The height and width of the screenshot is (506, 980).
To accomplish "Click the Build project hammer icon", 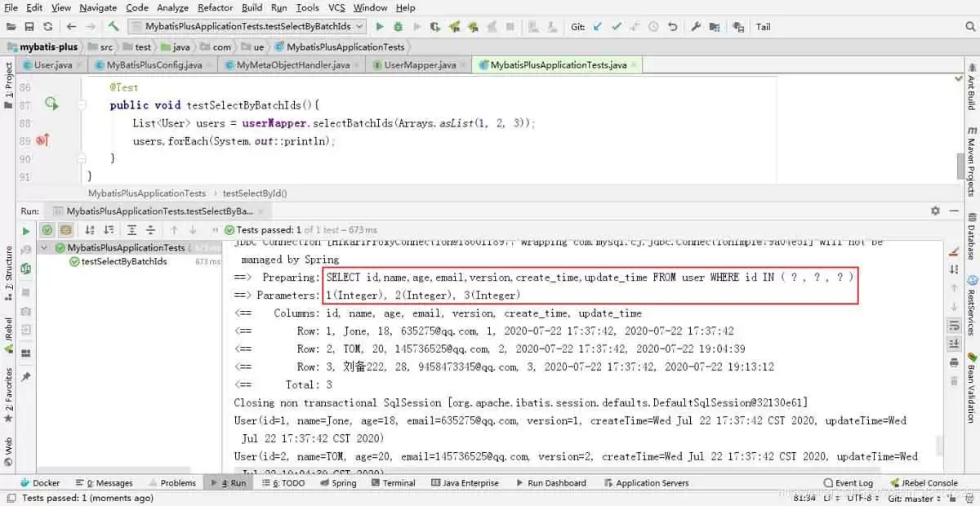I will 114,27.
